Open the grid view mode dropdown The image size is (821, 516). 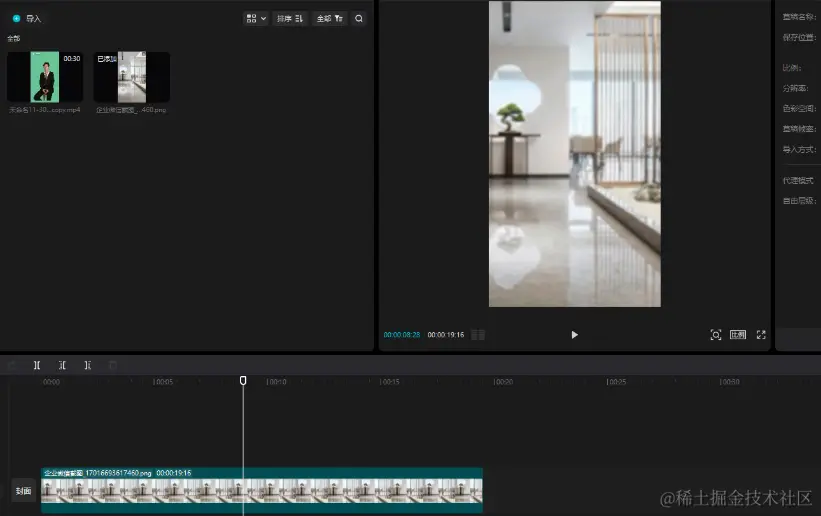(256, 18)
